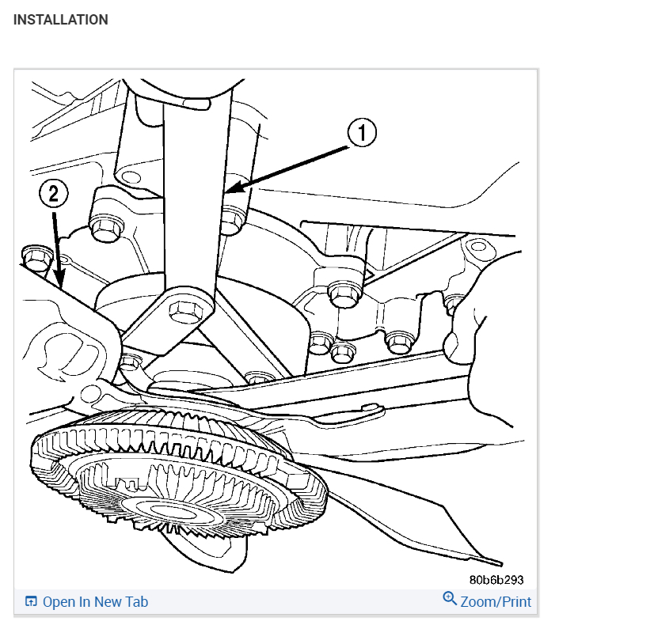Click the arrowhead of callout 2
The image size is (654, 644).
tap(59, 278)
